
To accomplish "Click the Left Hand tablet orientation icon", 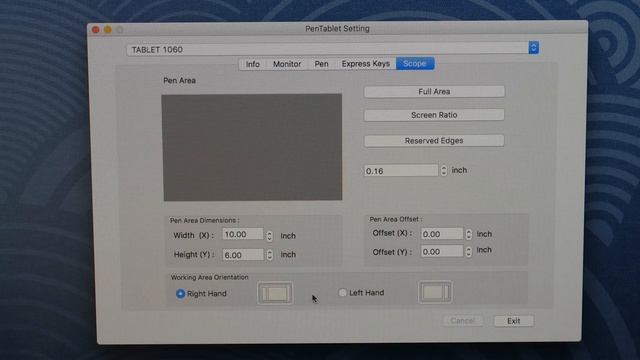I will pos(435,292).
